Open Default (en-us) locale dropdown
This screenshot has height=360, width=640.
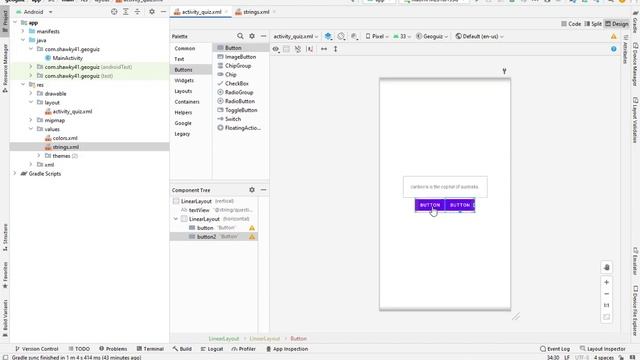(x=479, y=36)
